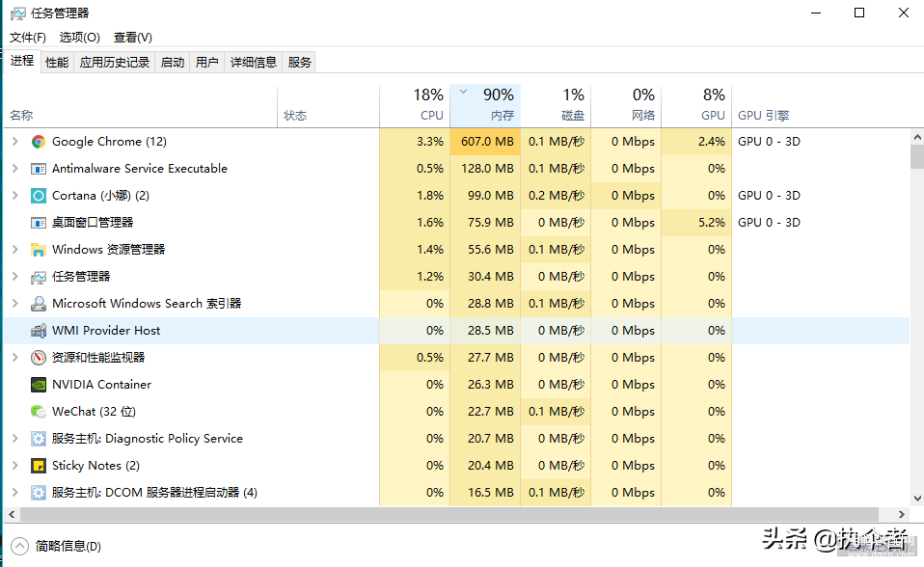Switch to the 用户 tab

coord(206,63)
